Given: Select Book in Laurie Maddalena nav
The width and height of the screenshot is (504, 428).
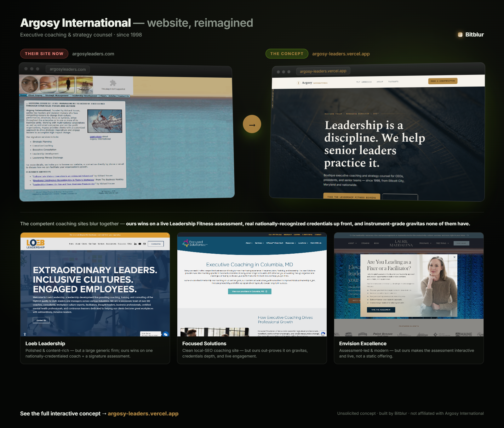Looking at the screenshot, I should (376, 243).
